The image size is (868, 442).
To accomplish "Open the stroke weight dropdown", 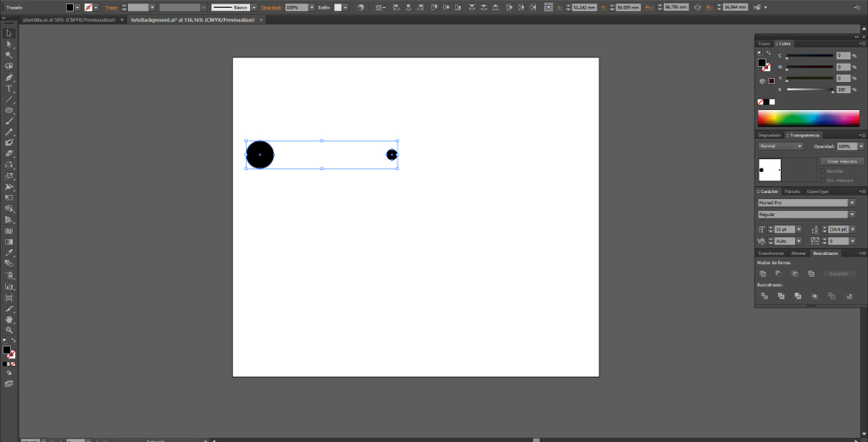I will pyautogui.click(x=152, y=8).
